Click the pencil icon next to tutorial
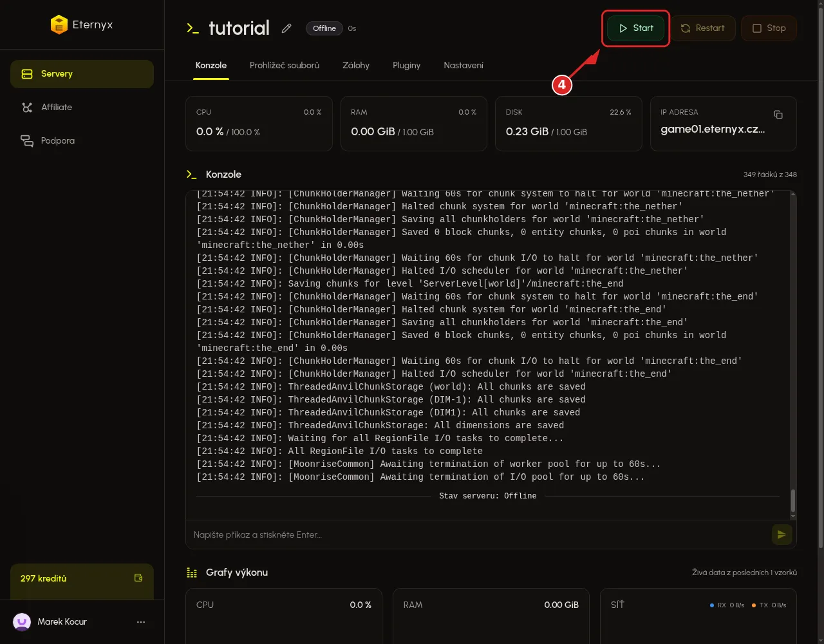 (x=286, y=28)
